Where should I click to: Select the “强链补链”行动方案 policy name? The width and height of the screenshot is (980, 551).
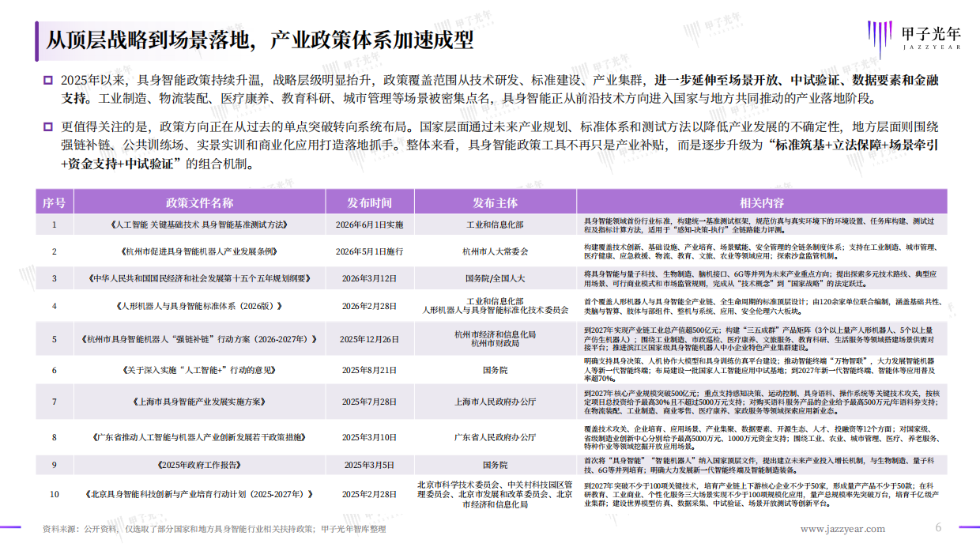pyautogui.click(x=200, y=339)
